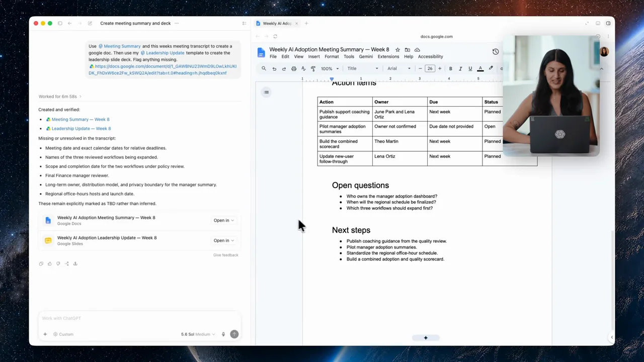Open the Gemini menu
This screenshot has height=362, width=644.
pyautogui.click(x=366, y=57)
